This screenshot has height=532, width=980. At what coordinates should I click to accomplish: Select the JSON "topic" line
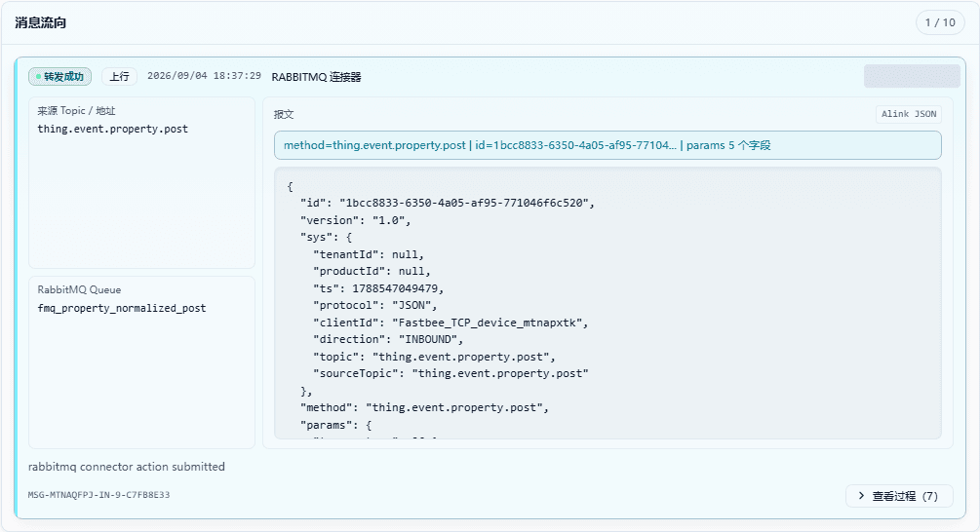tap(434, 357)
